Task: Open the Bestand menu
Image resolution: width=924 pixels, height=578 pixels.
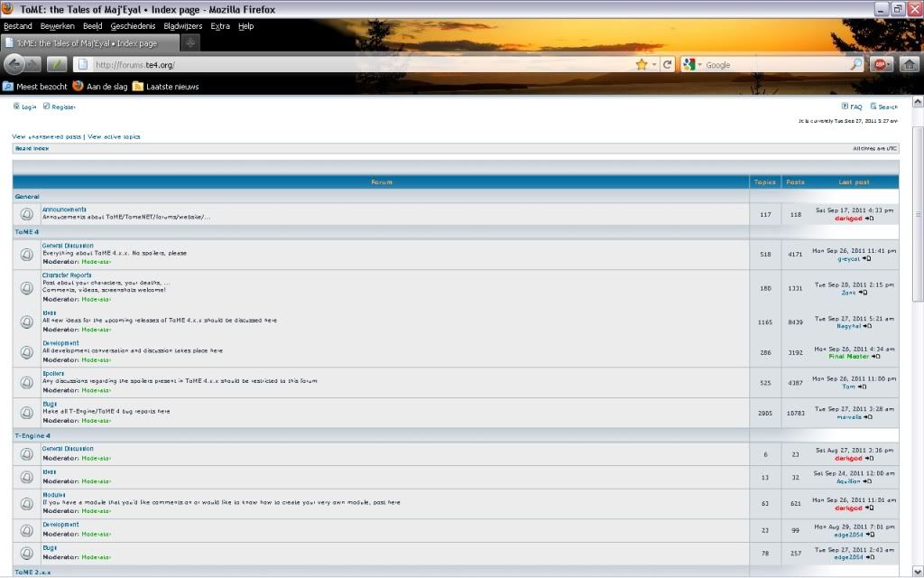Action: click(x=18, y=26)
